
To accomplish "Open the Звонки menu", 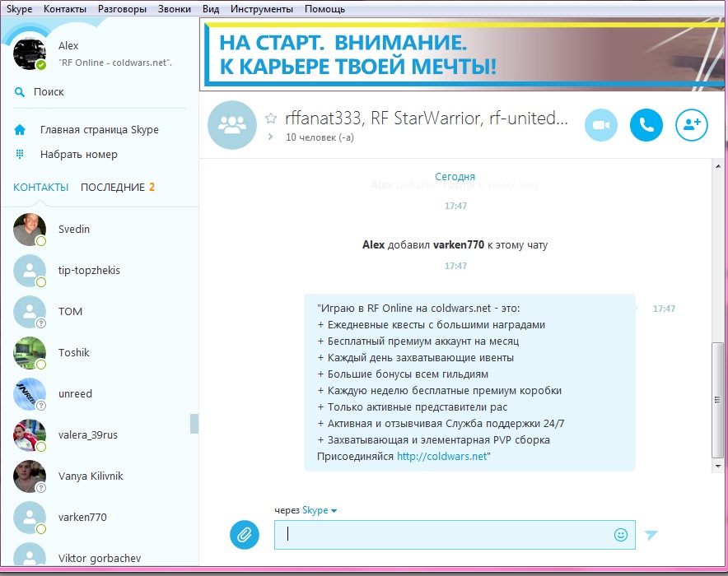I will [x=174, y=9].
